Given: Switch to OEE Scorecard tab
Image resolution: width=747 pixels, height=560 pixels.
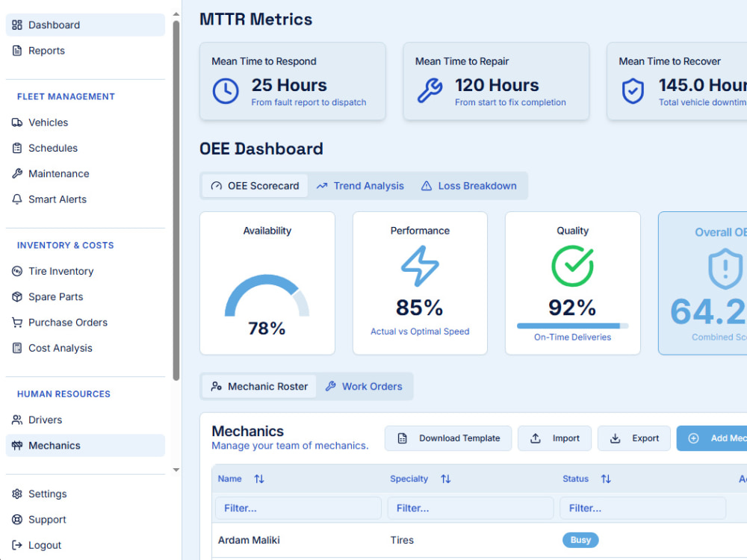Looking at the screenshot, I should [255, 186].
